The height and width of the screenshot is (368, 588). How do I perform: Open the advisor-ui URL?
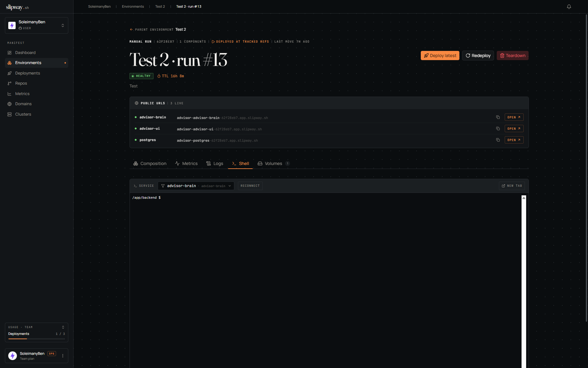coord(514,128)
